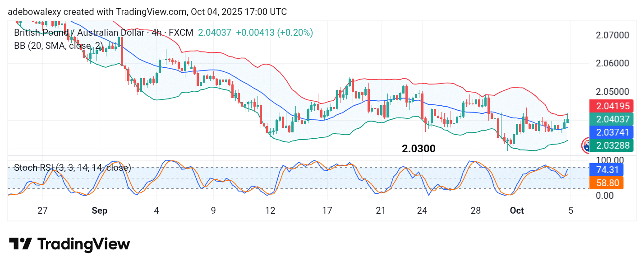Click the 2.0300 support level text
The width and height of the screenshot is (644, 267).
[419, 149]
